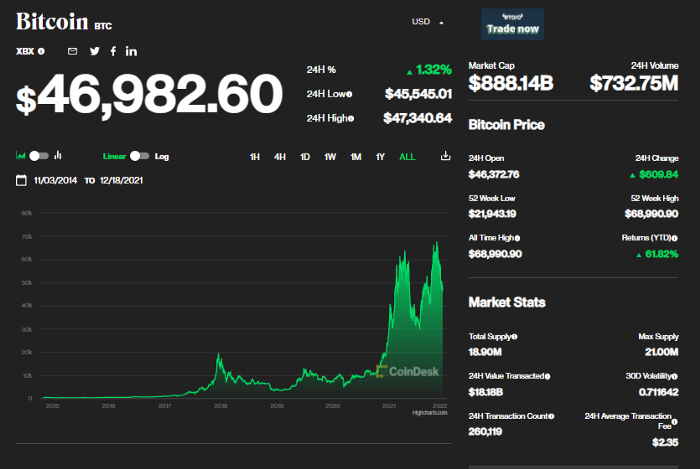The image size is (700, 469).
Task: Click the Bitcoin Price section heading
Action: pos(507,125)
